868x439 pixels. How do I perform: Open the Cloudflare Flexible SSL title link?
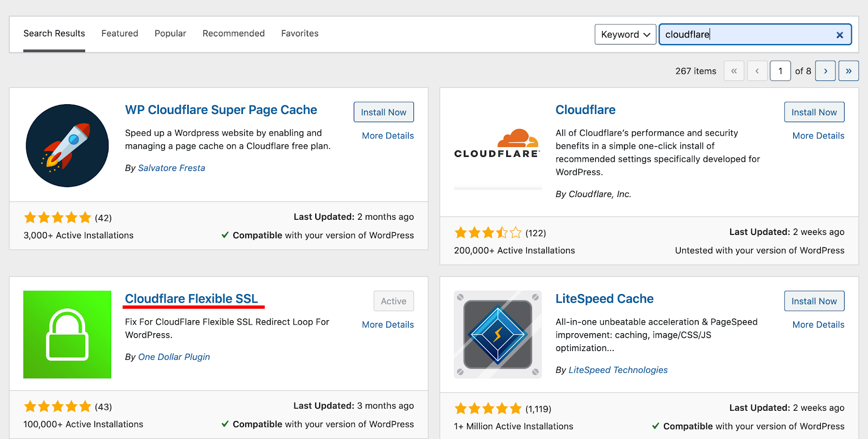click(192, 299)
